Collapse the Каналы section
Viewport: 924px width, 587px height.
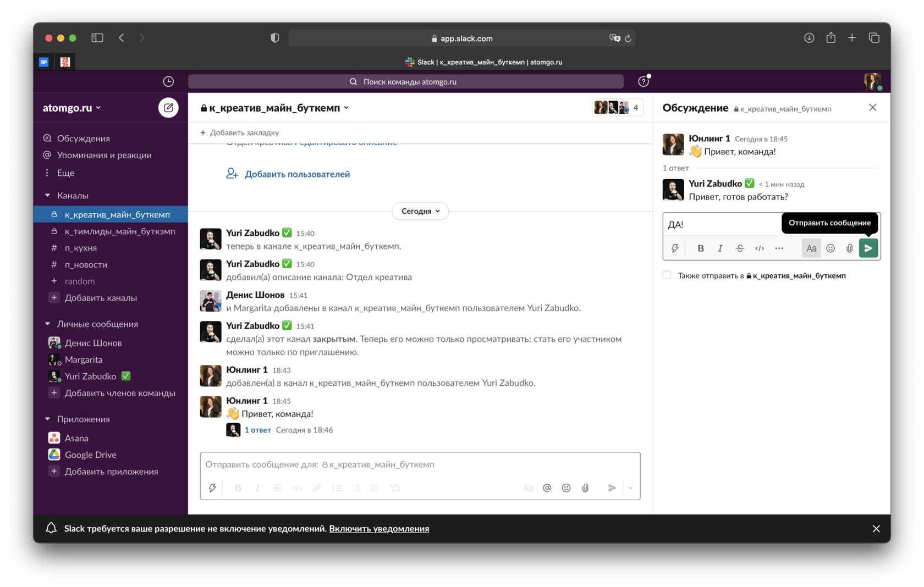pyautogui.click(x=47, y=196)
